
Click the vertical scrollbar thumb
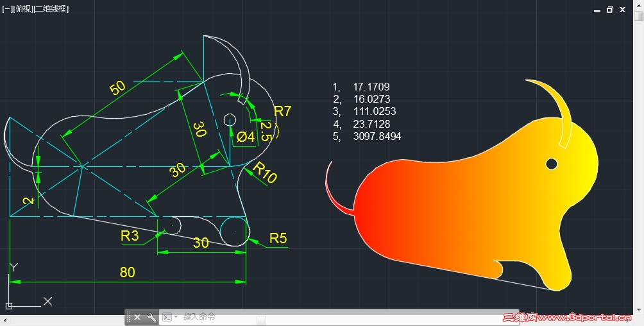(x=639, y=17)
